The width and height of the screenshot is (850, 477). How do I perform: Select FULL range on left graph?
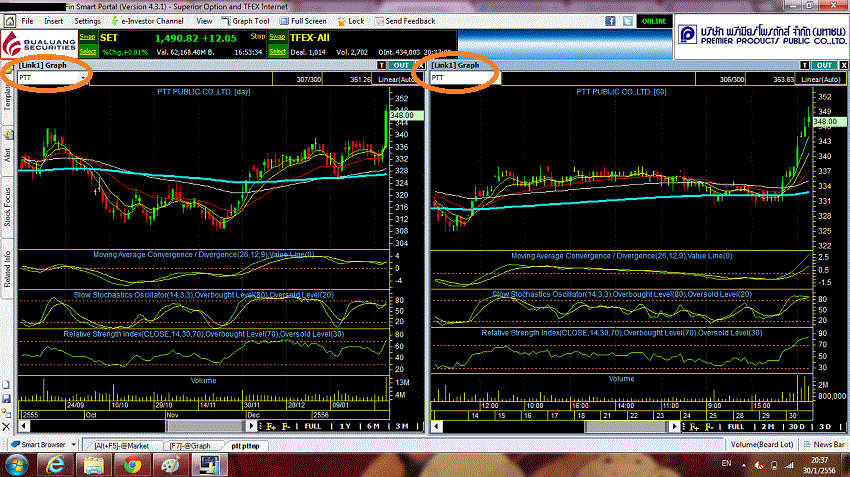pyautogui.click(x=313, y=427)
